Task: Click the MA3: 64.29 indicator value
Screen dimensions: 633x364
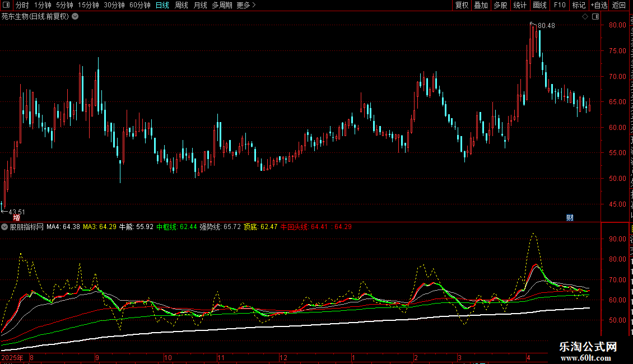Action: pyautogui.click(x=100, y=227)
